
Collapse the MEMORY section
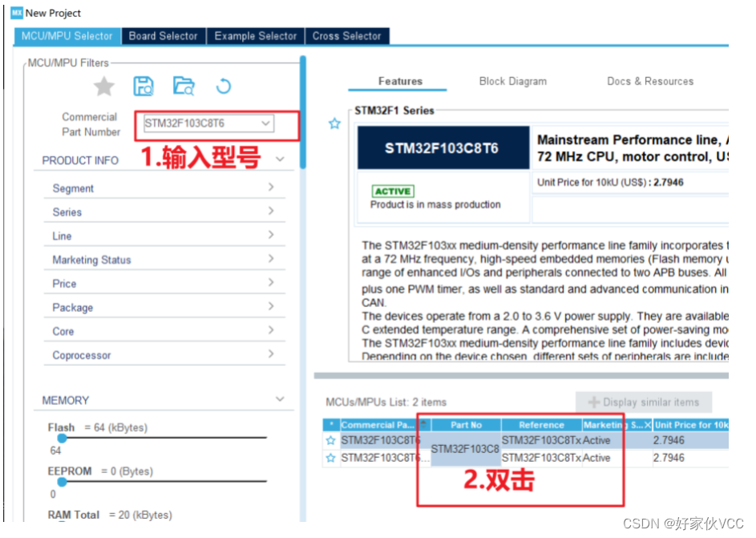tap(280, 399)
